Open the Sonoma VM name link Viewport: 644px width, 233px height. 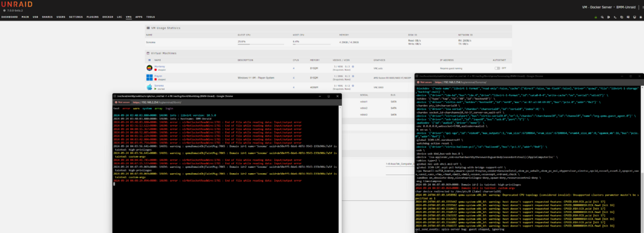click(159, 86)
